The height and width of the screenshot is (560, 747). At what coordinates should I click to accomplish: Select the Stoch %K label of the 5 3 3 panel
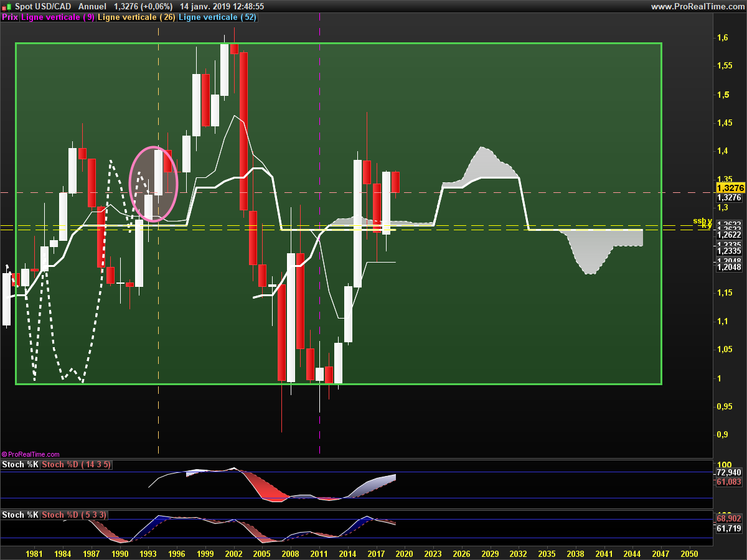tap(21, 515)
